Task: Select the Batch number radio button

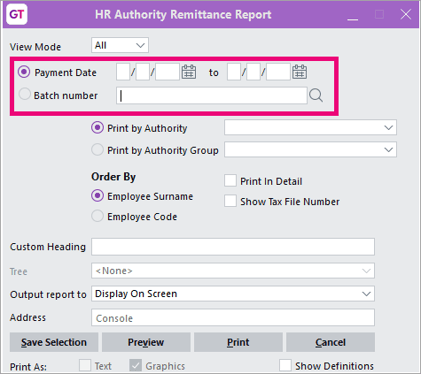Action: [x=24, y=94]
